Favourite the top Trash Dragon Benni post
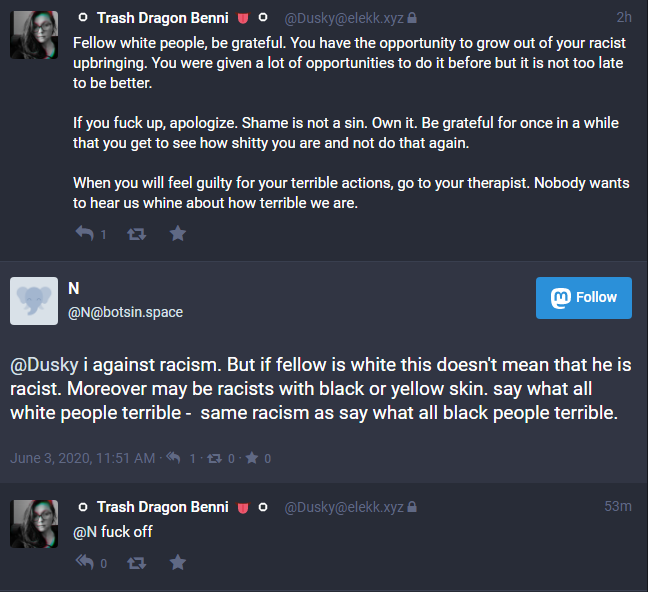The width and height of the screenshot is (648, 592). 177,233
